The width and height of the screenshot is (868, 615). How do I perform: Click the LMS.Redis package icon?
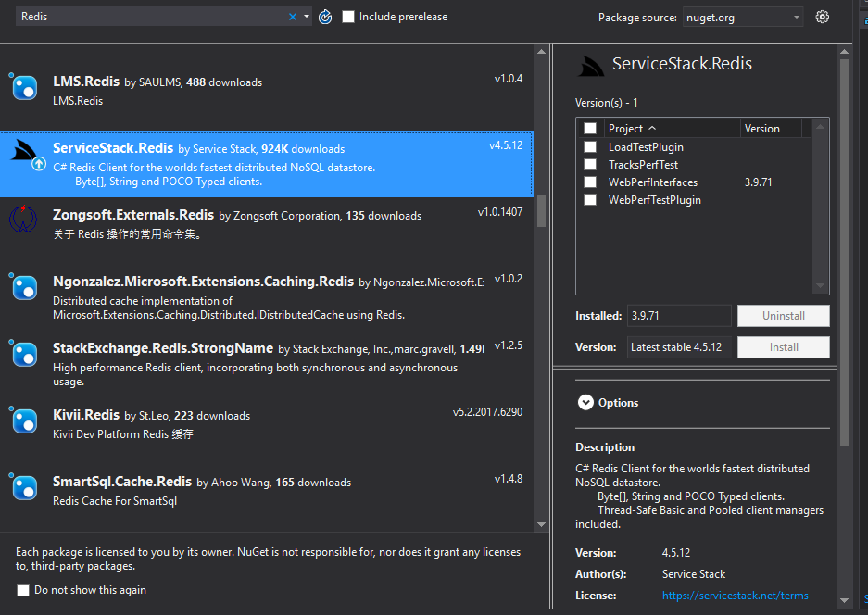(x=24, y=87)
